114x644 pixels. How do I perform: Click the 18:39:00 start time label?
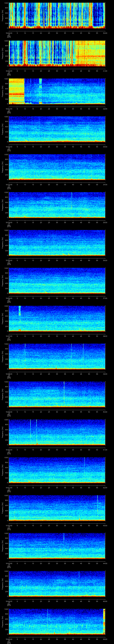(9, 412)
